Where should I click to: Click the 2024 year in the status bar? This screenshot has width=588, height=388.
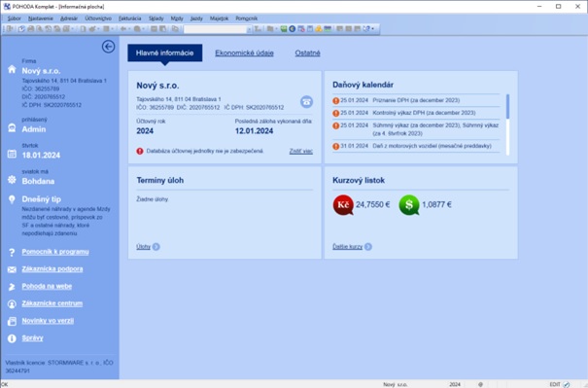[455, 384]
